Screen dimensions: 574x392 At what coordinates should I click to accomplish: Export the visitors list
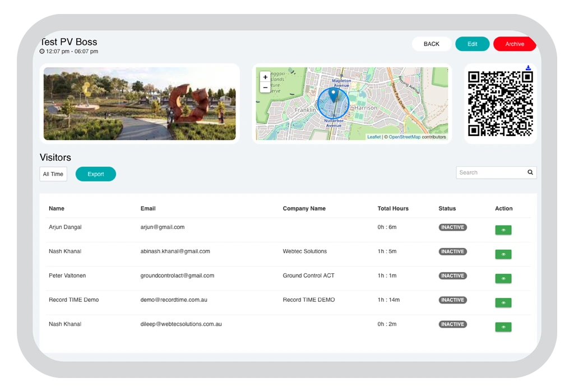(x=96, y=174)
